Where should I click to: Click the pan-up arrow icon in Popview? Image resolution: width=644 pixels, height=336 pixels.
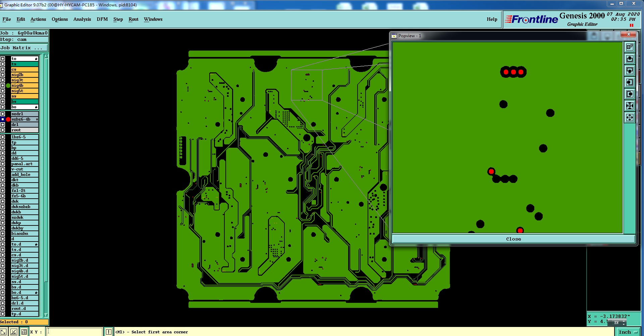[630, 59]
